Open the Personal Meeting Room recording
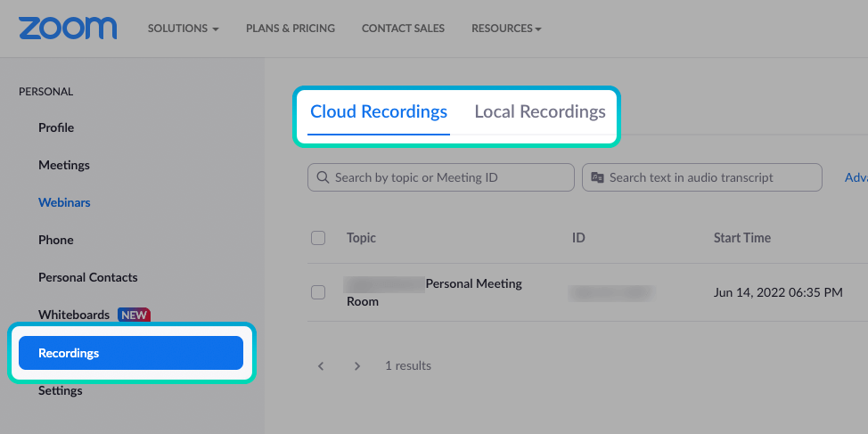Image resolution: width=868 pixels, height=434 pixels. 435,292
